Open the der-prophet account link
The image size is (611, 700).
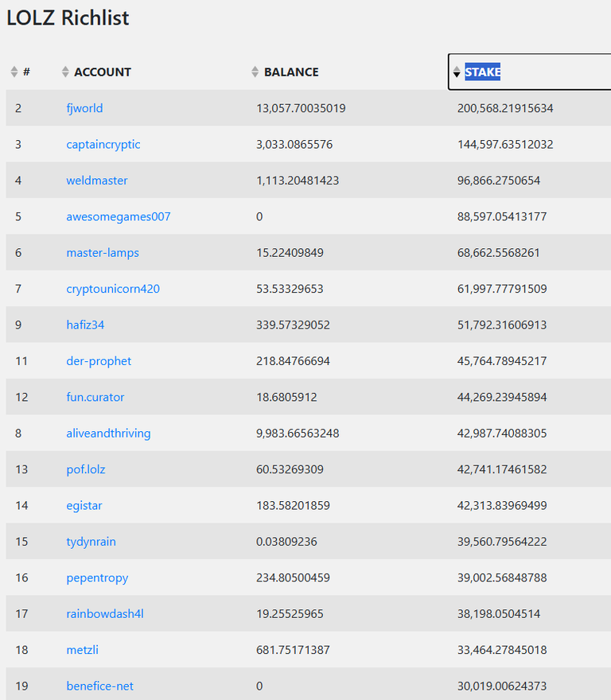[99, 361]
